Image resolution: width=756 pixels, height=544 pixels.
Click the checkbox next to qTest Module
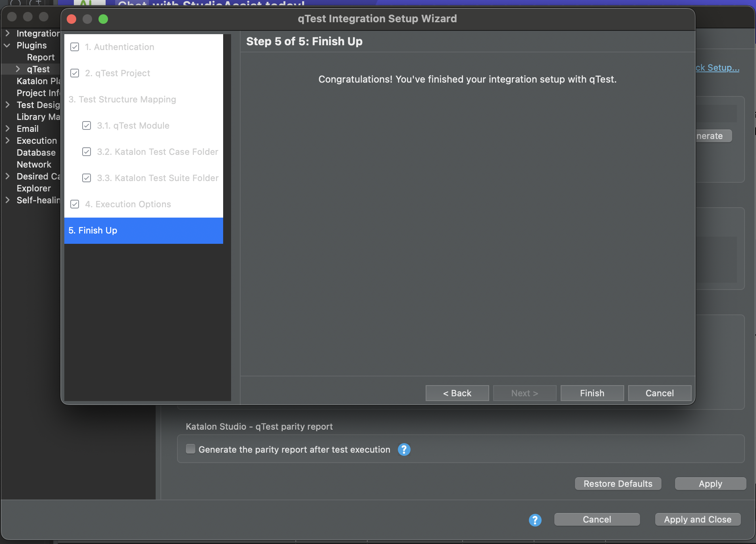click(87, 125)
